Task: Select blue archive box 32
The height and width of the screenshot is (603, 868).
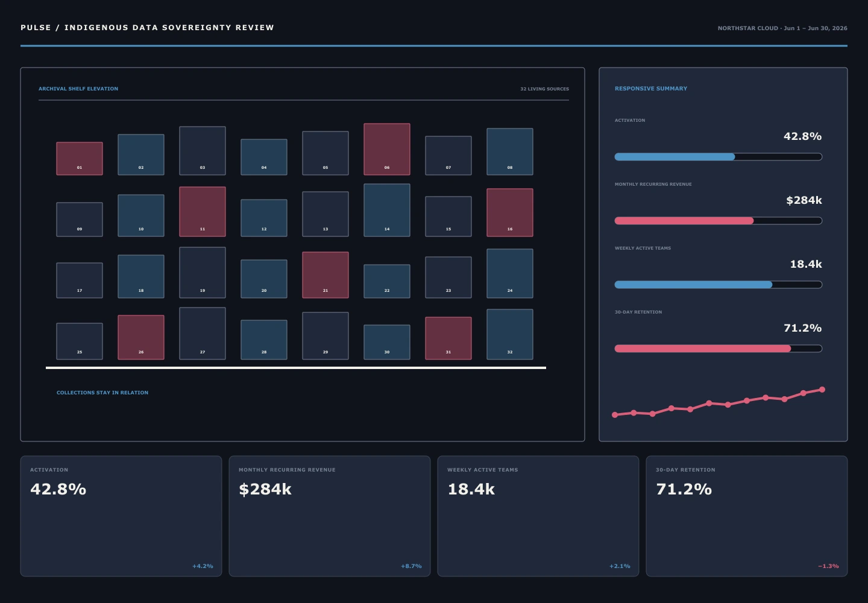Action: click(x=510, y=334)
